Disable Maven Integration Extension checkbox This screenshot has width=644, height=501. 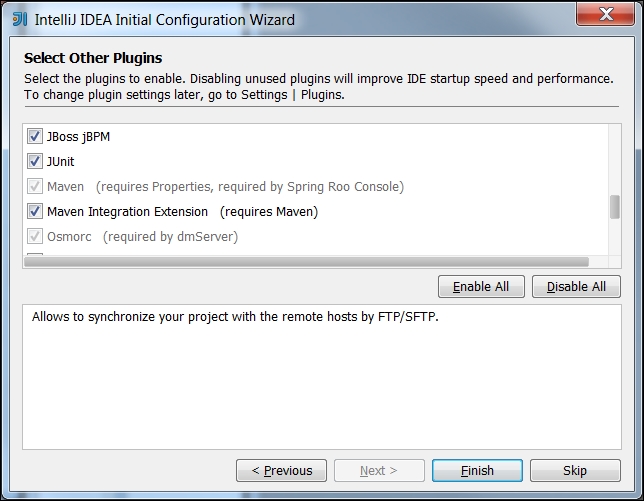click(35, 211)
